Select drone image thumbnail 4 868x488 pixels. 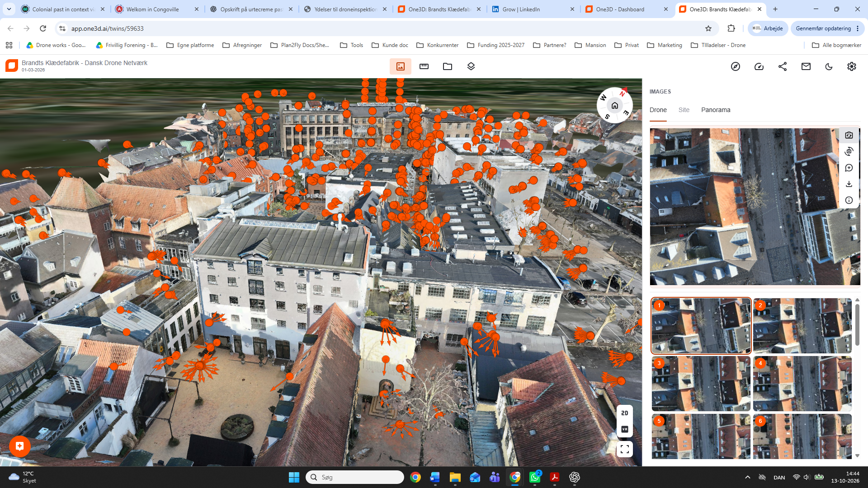(802, 384)
